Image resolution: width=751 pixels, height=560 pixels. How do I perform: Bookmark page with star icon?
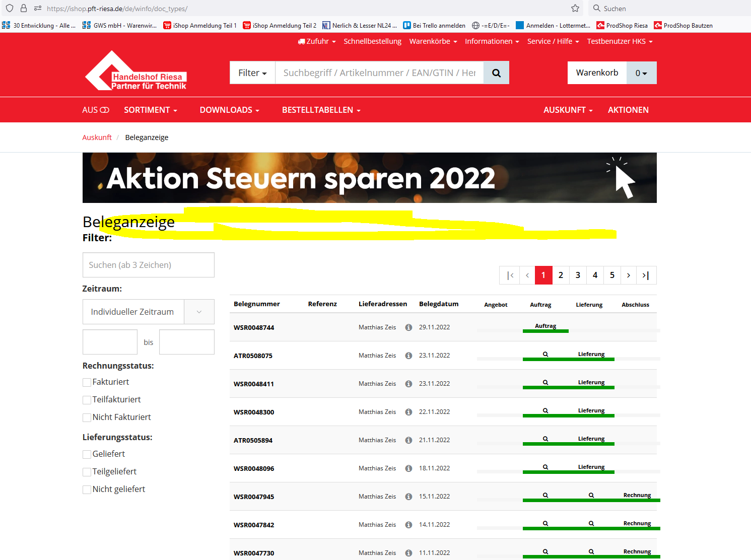pyautogui.click(x=575, y=8)
